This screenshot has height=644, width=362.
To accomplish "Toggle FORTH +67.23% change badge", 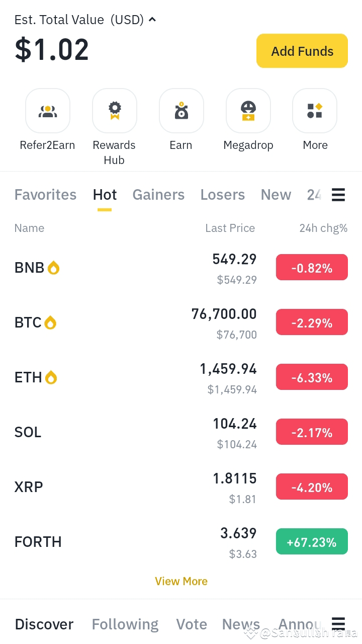I will (x=312, y=541).
